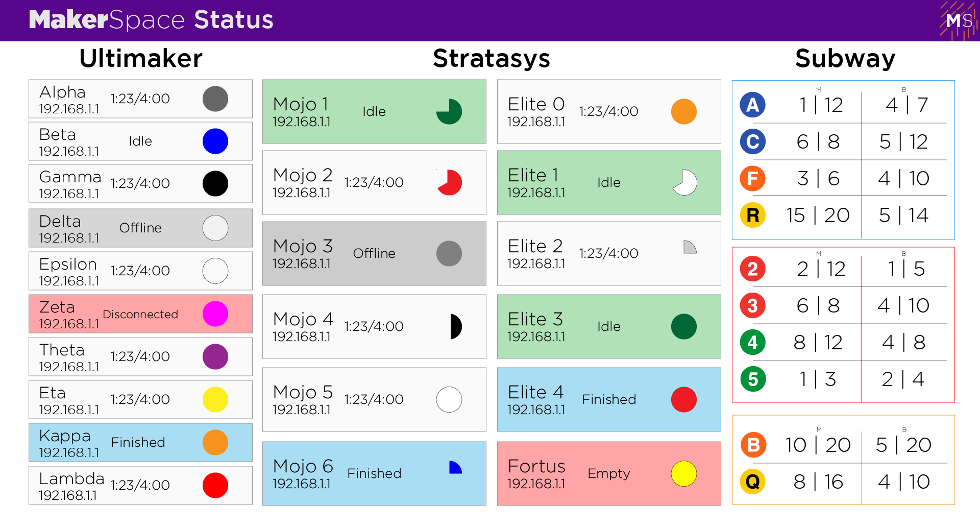
Task: Click the Mojo 1 green progress pie
Action: click(x=449, y=111)
